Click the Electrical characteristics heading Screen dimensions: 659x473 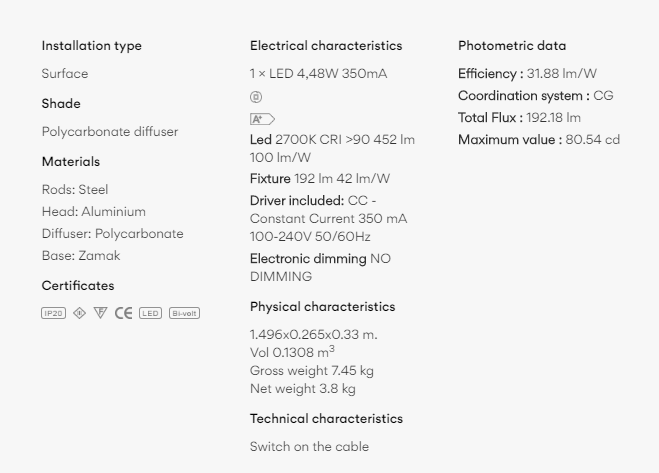(325, 46)
